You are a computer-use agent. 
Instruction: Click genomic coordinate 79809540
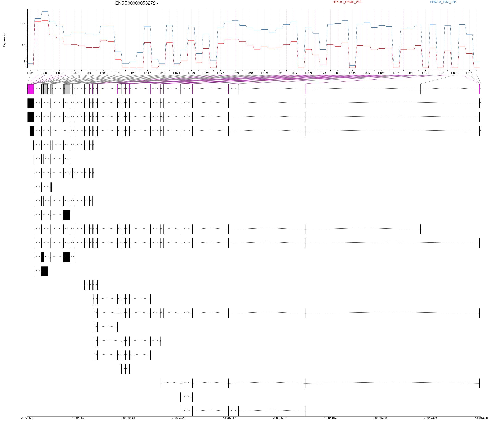128,418
